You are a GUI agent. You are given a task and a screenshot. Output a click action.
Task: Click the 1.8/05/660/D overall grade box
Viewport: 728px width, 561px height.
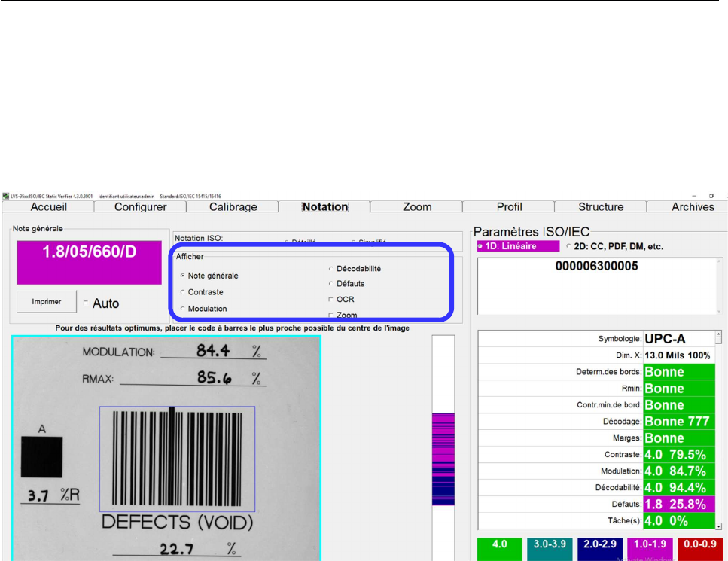[89, 262]
